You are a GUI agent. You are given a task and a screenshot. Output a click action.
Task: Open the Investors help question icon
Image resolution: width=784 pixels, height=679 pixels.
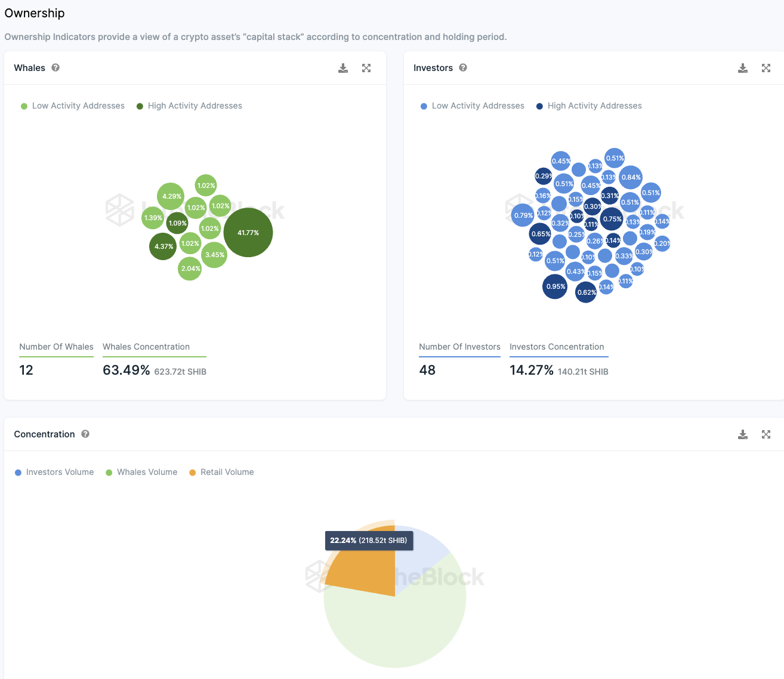(x=463, y=67)
